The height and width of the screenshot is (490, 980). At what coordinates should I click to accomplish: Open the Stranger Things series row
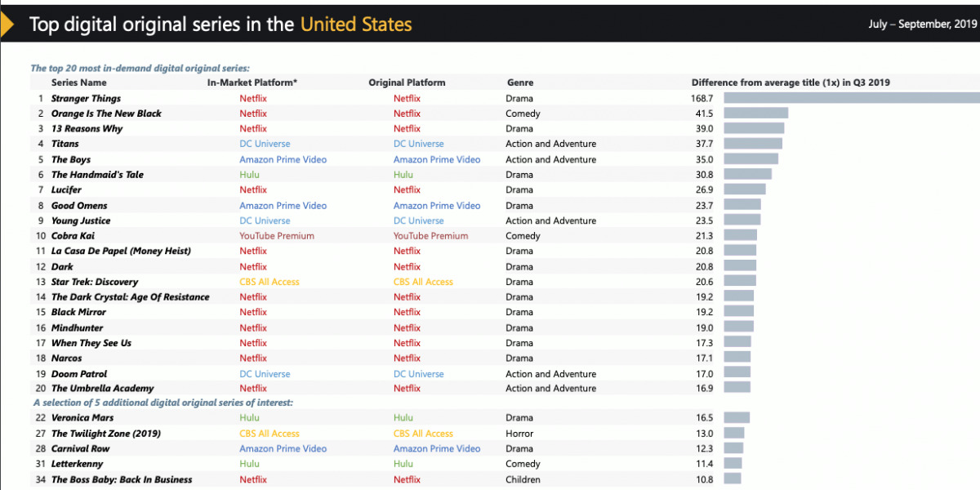tap(86, 99)
